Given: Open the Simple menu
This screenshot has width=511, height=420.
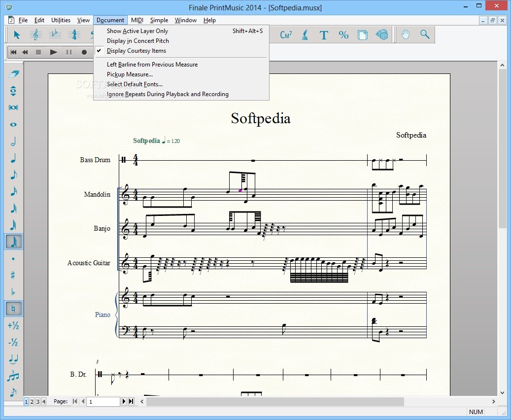Looking at the screenshot, I should point(159,20).
